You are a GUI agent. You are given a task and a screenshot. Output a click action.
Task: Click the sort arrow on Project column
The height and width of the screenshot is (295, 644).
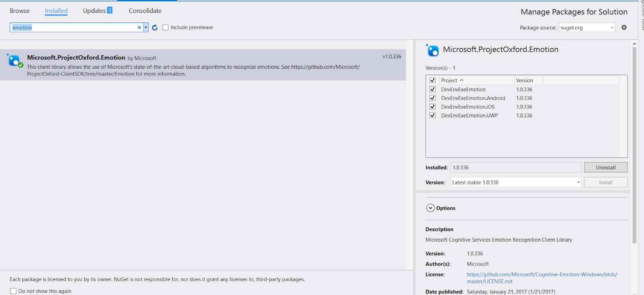pyautogui.click(x=462, y=80)
